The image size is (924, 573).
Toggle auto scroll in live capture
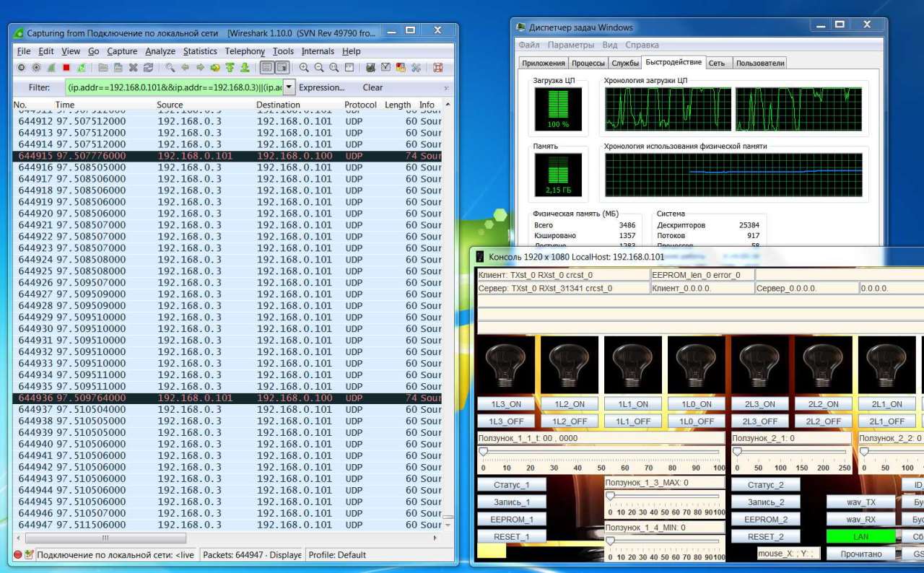click(x=282, y=68)
